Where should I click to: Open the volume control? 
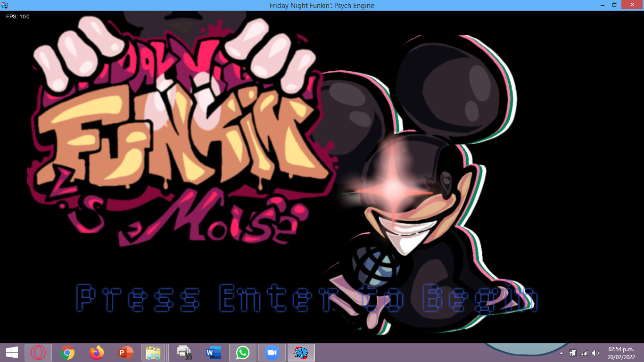click(x=595, y=352)
